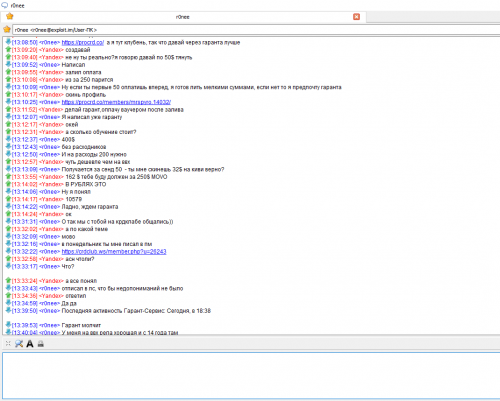Click the incoming arrow icon at the 13:12:37 message
This screenshot has width=500, height=401.
(x=8, y=139)
